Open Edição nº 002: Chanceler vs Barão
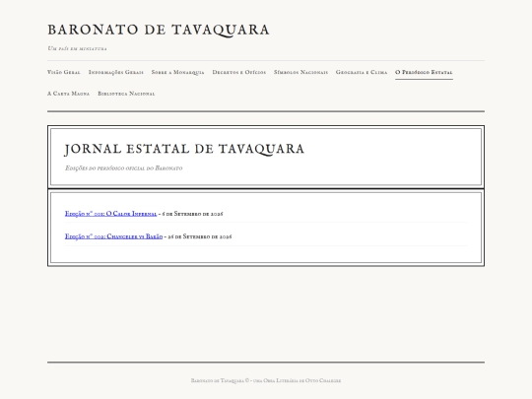This screenshot has width=532, height=399. tap(113, 236)
